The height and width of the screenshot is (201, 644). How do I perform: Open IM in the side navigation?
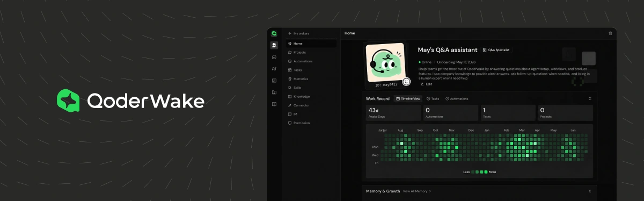[x=311, y=114]
